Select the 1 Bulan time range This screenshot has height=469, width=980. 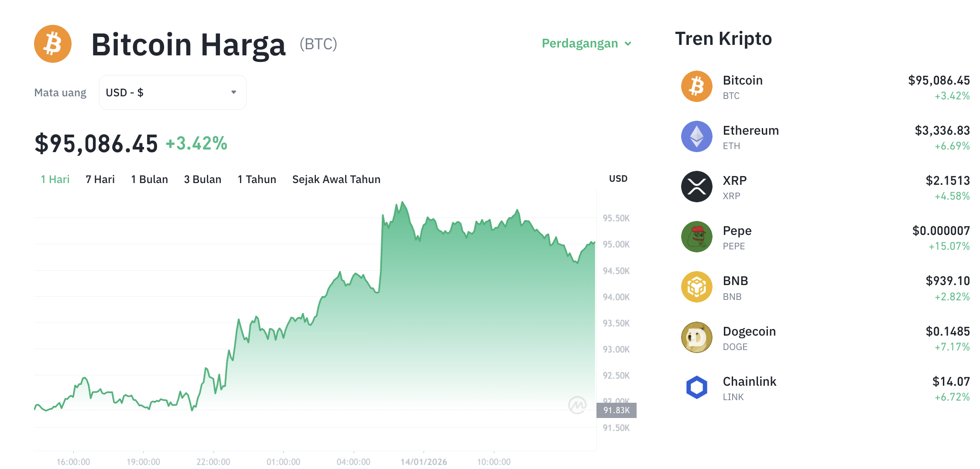click(150, 179)
